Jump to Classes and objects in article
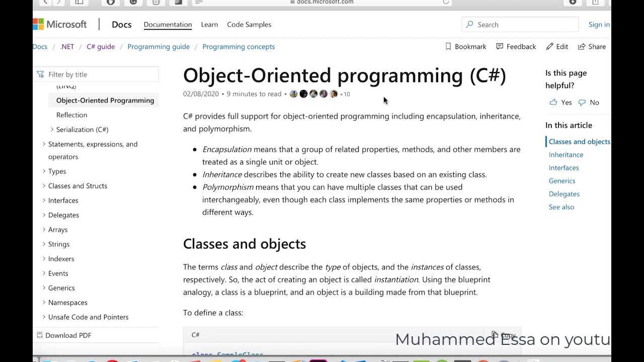This screenshot has width=644, height=362. tap(579, 142)
